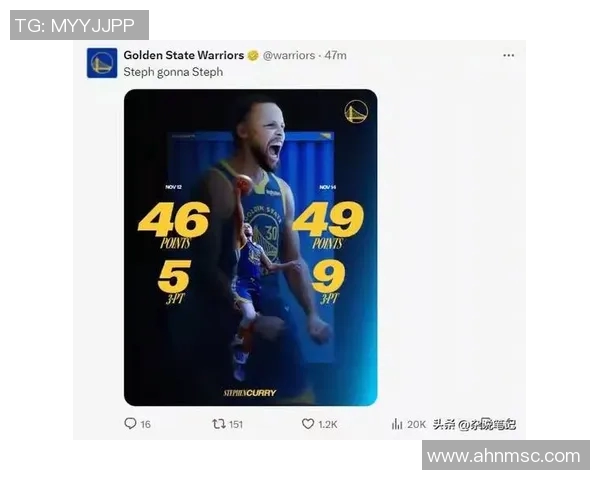This screenshot has width=600, height=480.
Task: Open Golden State Warriors profile name
Action: 184,55
